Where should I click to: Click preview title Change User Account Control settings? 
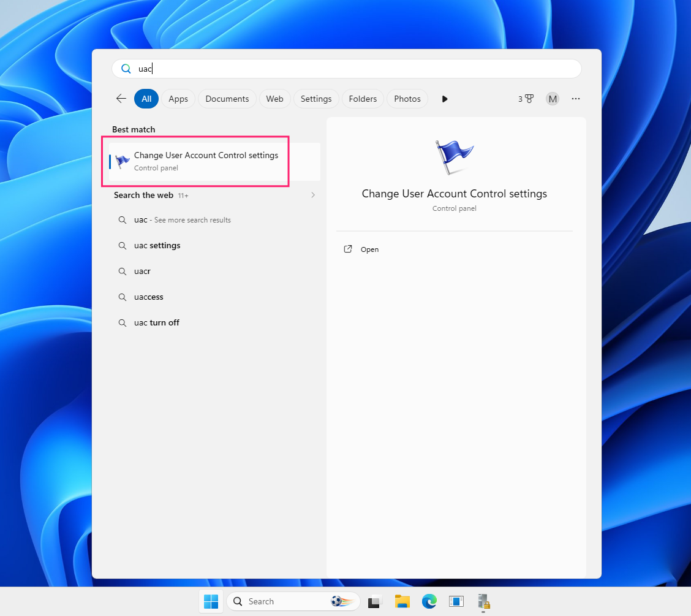[x=455, y=194]
